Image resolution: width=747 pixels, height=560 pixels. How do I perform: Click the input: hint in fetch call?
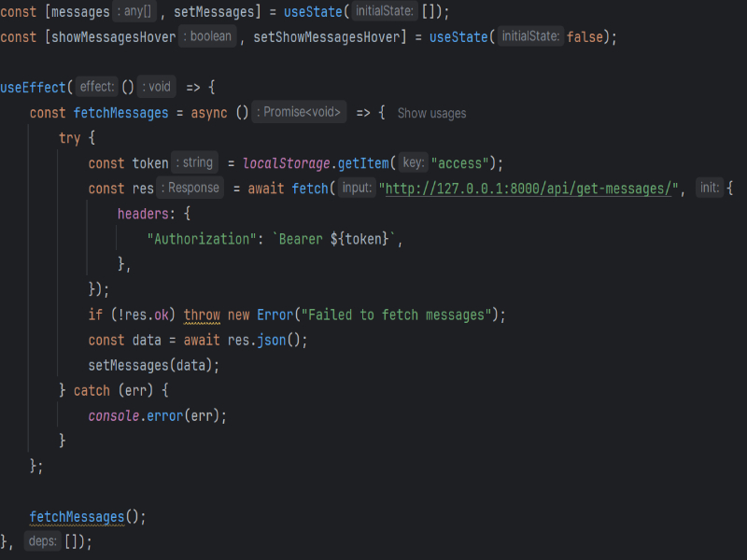point(357,189)
